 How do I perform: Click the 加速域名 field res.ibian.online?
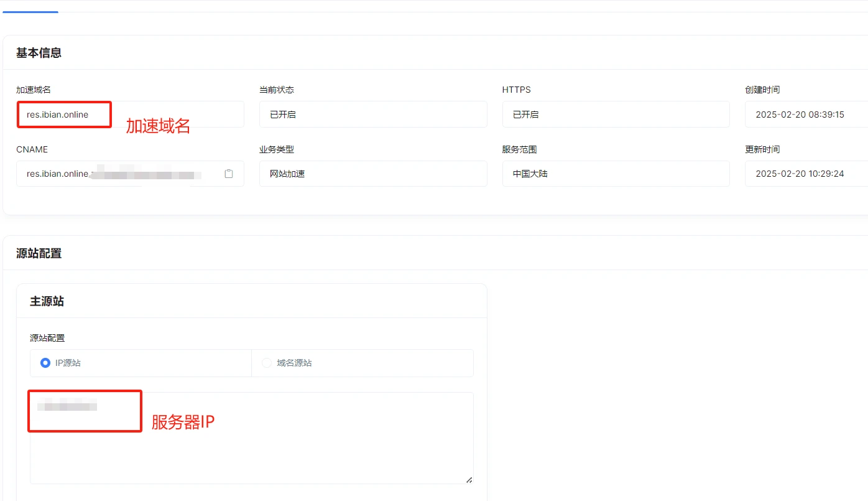130,115
